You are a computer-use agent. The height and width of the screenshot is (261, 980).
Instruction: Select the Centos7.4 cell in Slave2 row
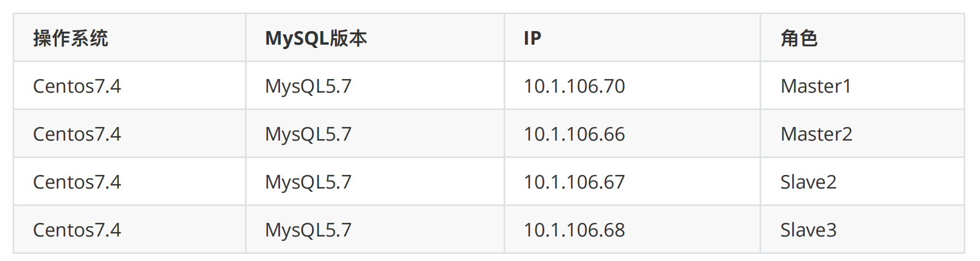[x=77, y=182]
